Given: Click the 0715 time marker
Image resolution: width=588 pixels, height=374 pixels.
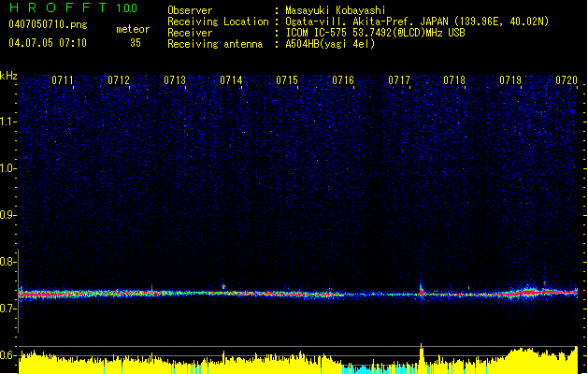Looking at the screenshot, I should [287, 80].
